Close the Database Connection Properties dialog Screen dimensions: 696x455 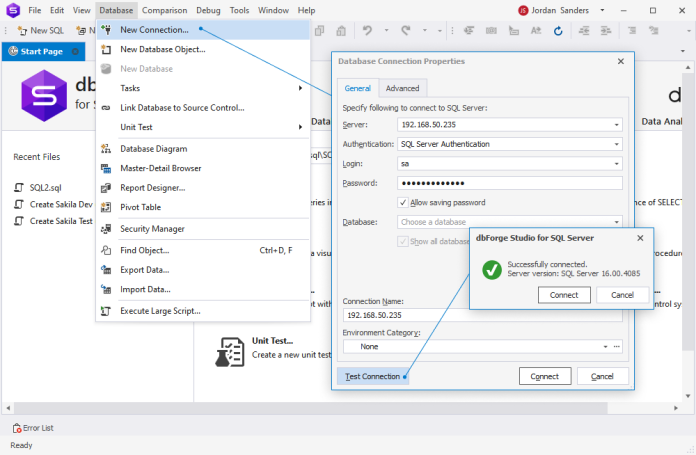621,61
